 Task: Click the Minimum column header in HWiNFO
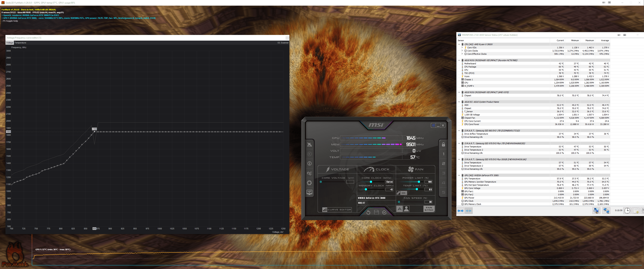572,40
